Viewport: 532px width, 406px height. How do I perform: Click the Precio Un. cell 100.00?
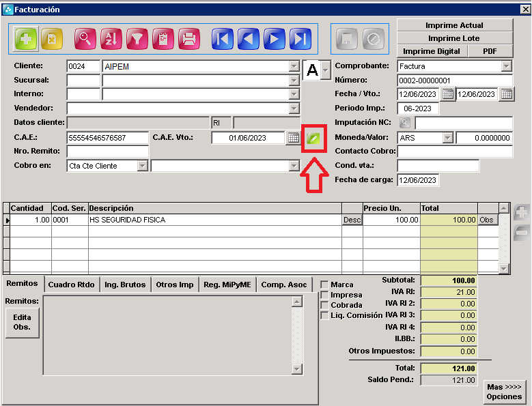[x=391, y=220]
